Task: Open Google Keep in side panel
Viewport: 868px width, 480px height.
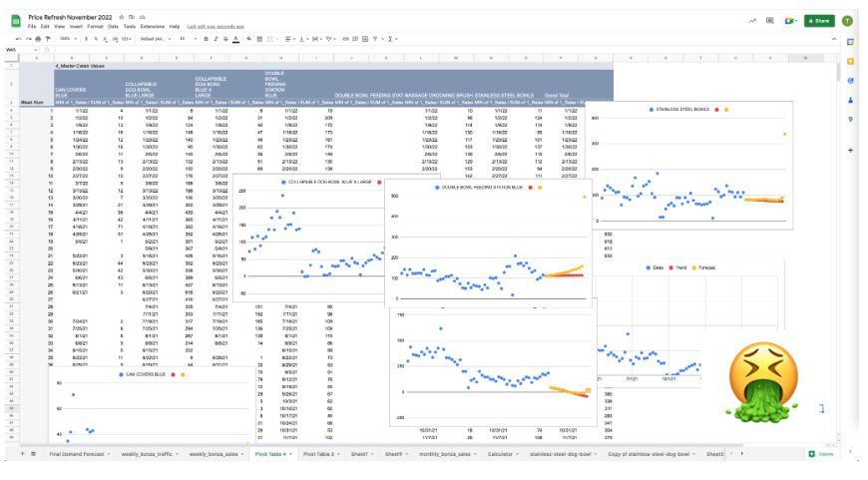Action: [850, 61]
